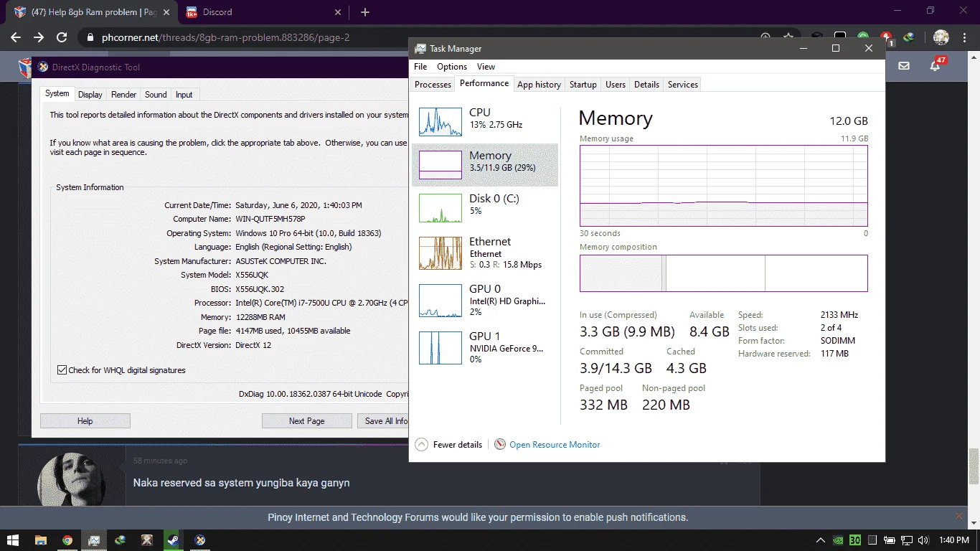
Task: Open forum messages envelope icon
Action: [x=904, y=65]
